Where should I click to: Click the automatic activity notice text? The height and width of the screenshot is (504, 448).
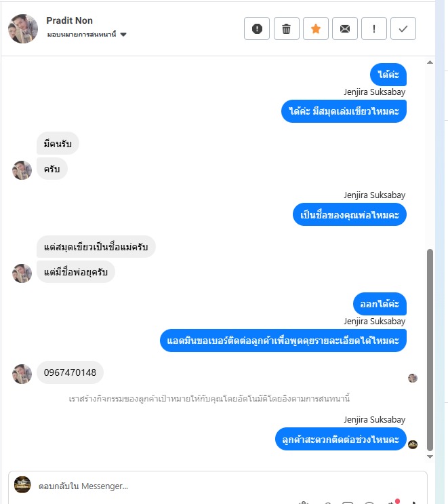point(209,399)
